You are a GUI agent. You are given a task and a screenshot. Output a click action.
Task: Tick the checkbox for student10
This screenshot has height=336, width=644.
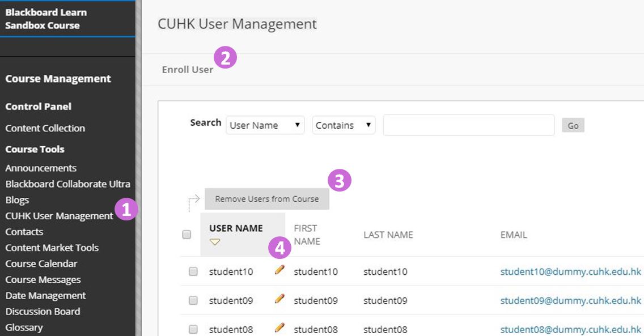pyautogui.click(x=193, y=272)
